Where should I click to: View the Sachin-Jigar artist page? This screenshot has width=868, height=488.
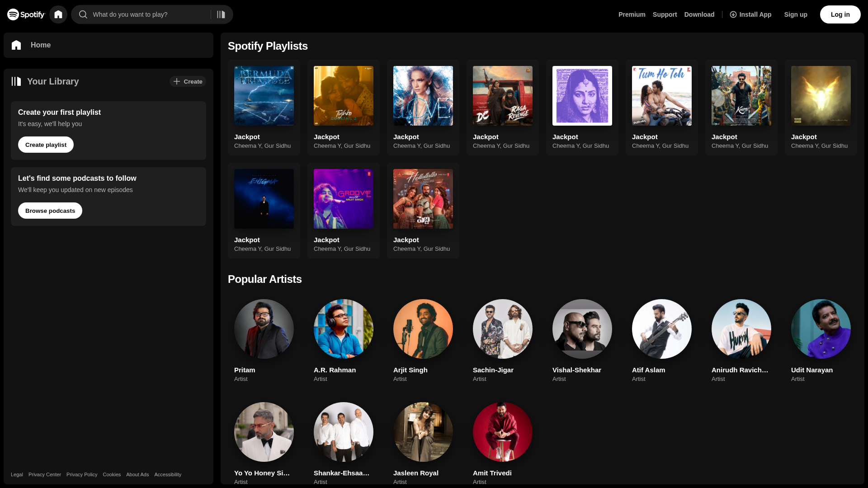[x=503, y=341]
